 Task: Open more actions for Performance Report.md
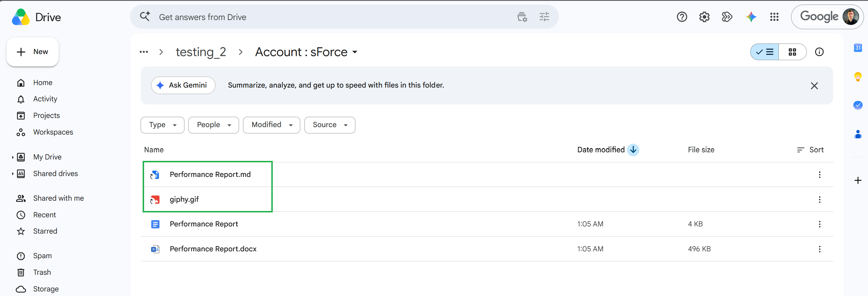819,175
